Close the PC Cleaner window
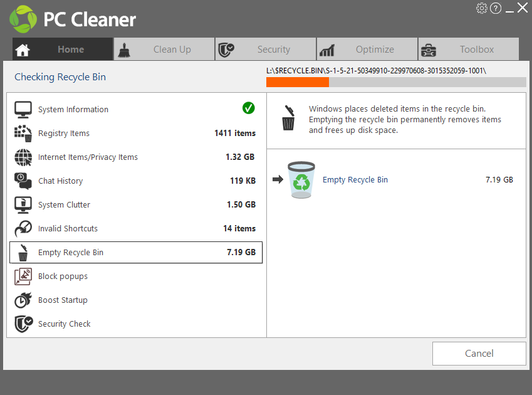This screenshot has height=395, width=532. 523,8
